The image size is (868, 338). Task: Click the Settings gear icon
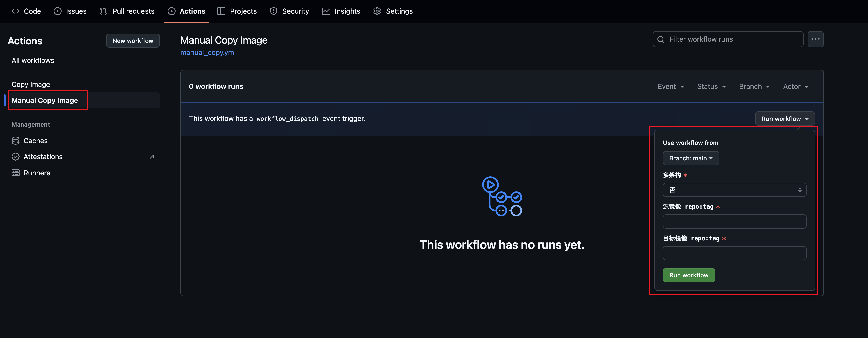[x=377, y=11]
